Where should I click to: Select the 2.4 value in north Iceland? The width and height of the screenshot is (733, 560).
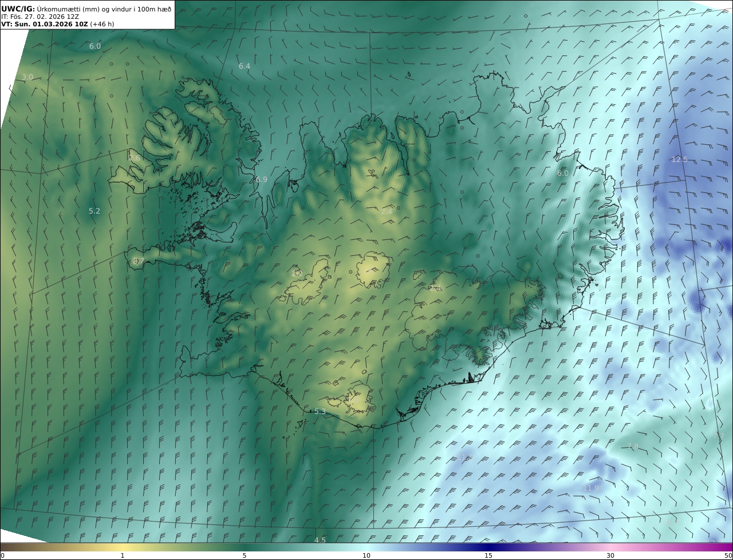point(387,212)
